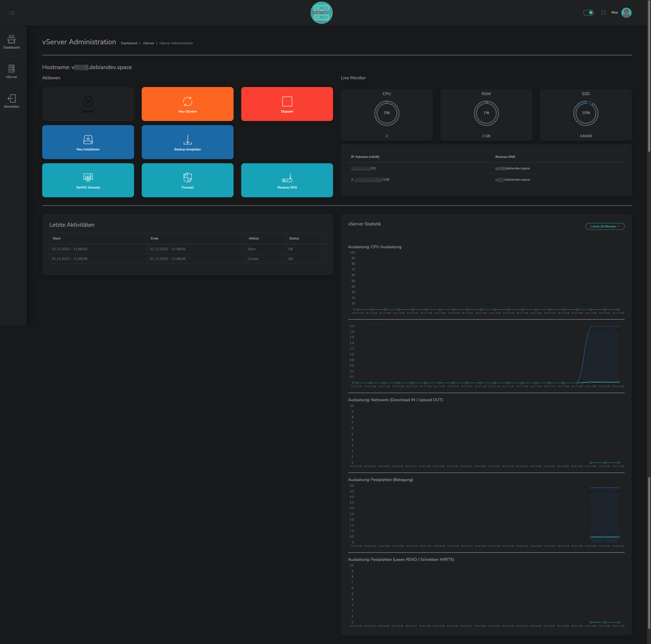Click the SSD 10% usage gauge

[586, 113]
